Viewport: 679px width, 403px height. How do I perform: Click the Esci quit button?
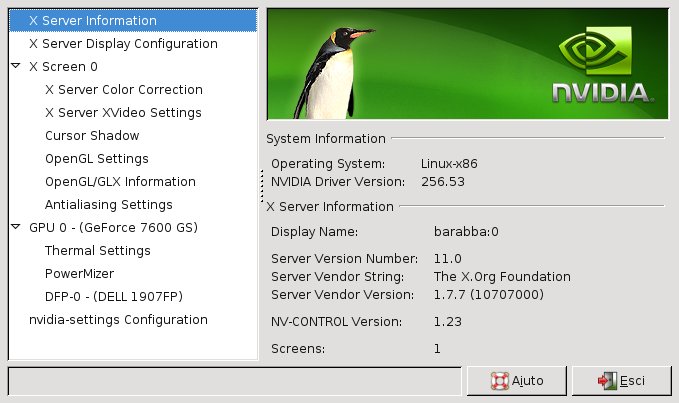click(621, 381)
